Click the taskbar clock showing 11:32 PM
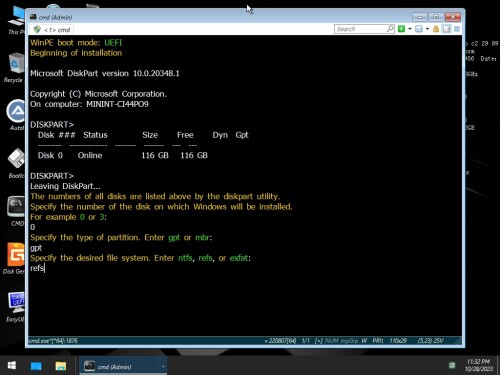500x375 pixels. 479,365
